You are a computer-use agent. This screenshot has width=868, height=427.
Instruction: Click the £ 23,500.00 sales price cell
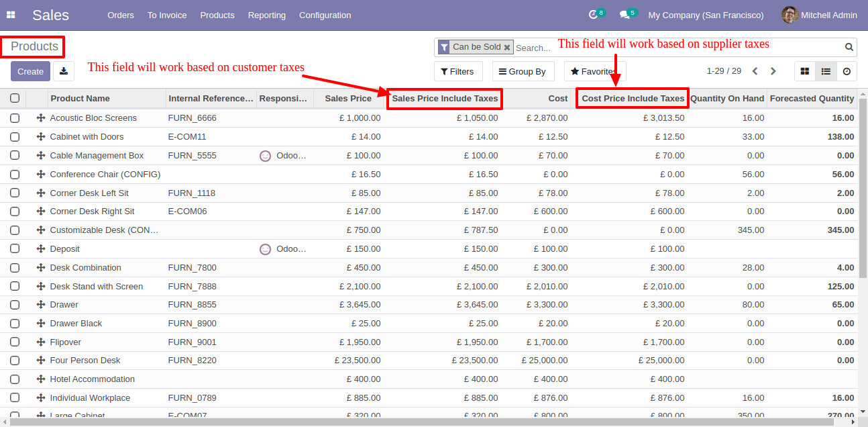pos(358,361)
